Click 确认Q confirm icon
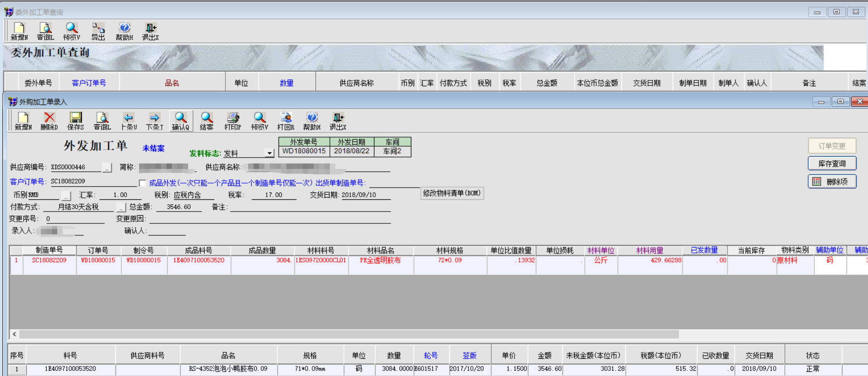Screen dimensions: 868x376 (x=181, y=121)
